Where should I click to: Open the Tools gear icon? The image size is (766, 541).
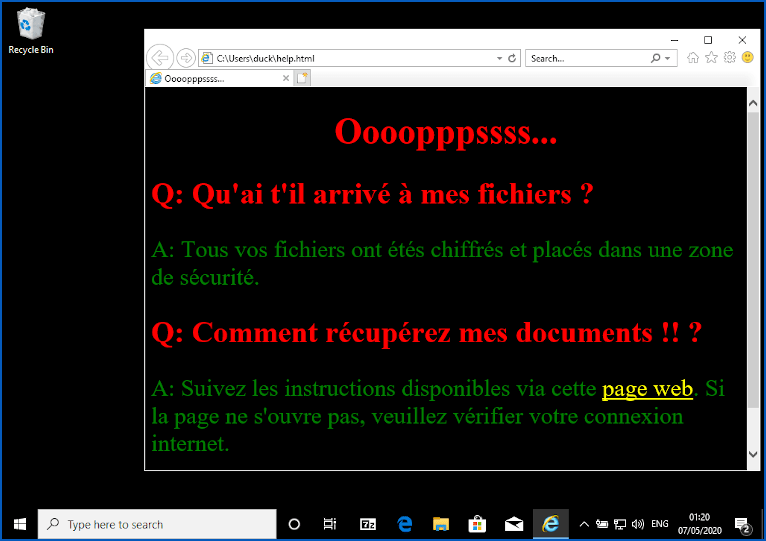coord(730,58)
